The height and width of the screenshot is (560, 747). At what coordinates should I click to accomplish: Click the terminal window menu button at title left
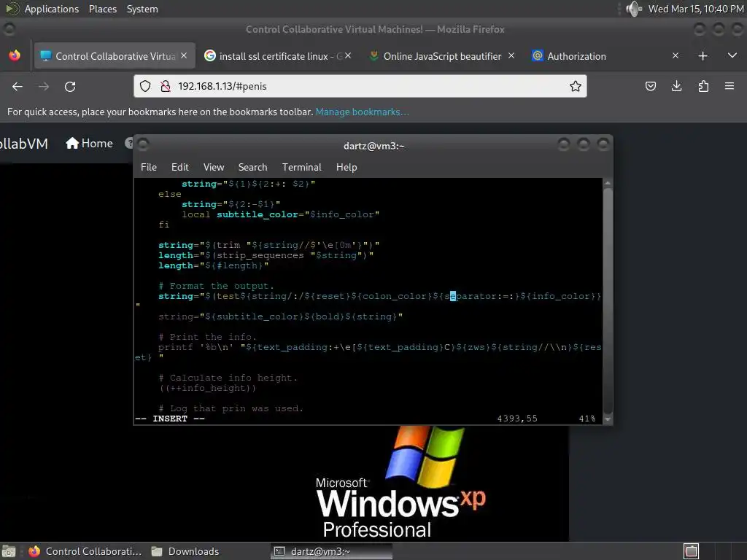click(x=144, y=144)
